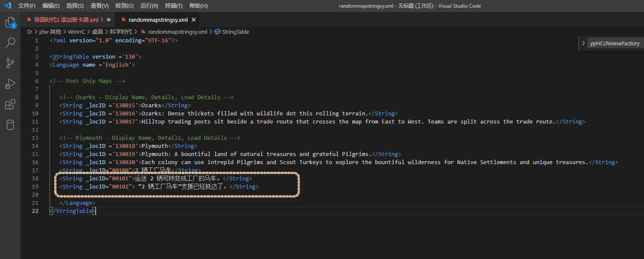Expand the replace row in the find widget

[584, 43]
